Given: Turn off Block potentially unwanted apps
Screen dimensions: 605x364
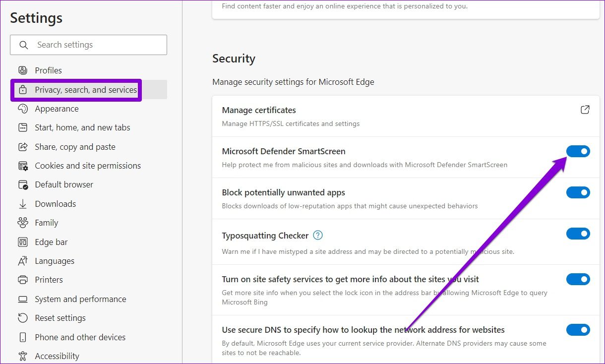Looking at the screenshot, I should [578, 192].
